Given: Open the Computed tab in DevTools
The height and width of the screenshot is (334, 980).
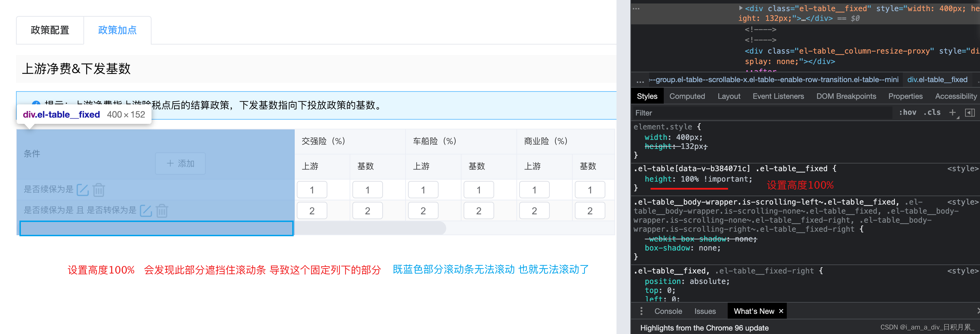Looking at the screenshot, I should pos(687,96).
